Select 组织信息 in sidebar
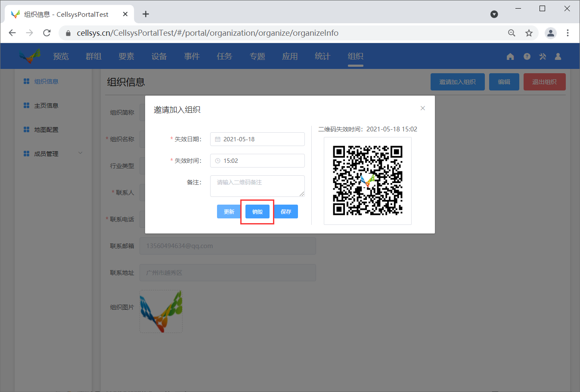Viewport: 580px width, 392px height. click(x=46, y=81)
